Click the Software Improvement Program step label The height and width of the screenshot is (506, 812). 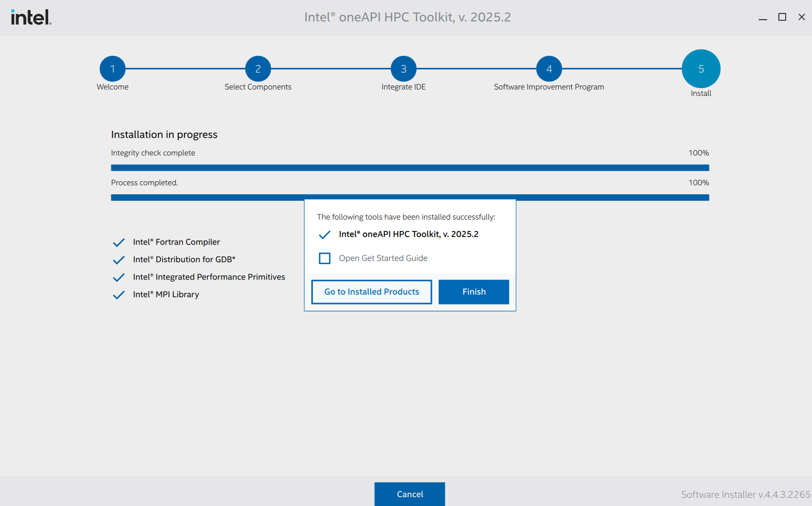coord(549,87)
